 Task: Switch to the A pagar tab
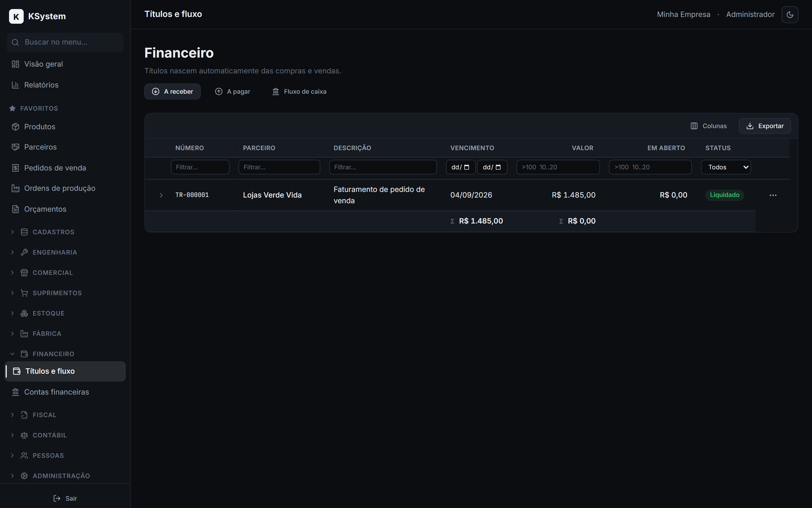[x=233, y=91]
